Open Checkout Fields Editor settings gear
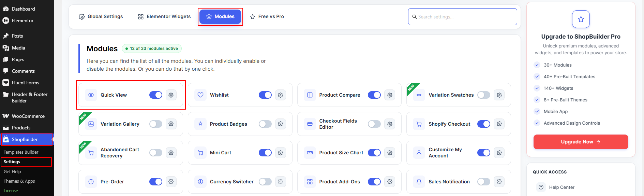 pyautogui.click(x=390, y=124)
